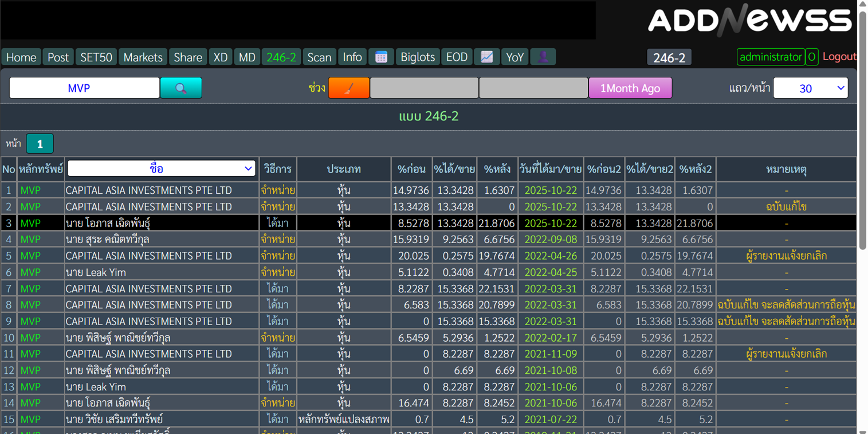
Task: Click the magnifier search button
Action: click(180, 88)
